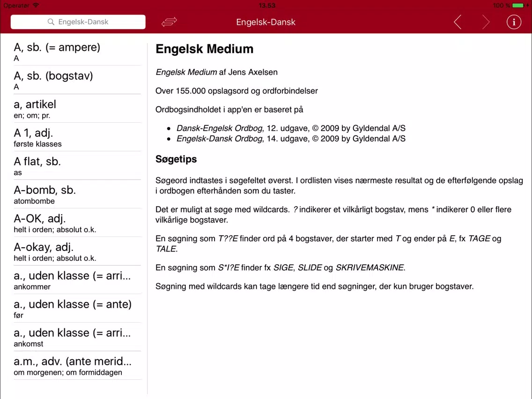The image size is (532, 399).
Task: Tap the line 'Ordbogsindholdet i app'en er baseret på'
Action: (x=229, y=110)
